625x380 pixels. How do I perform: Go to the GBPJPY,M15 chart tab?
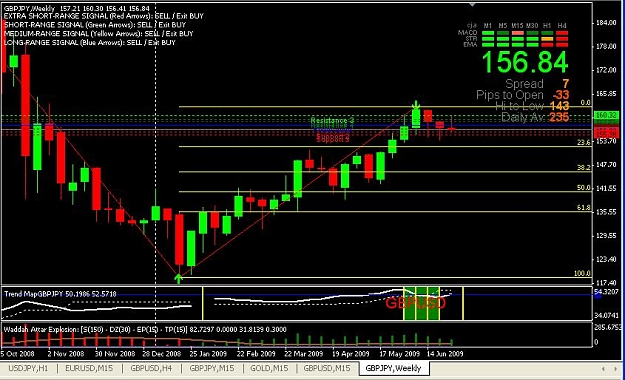point(212,368)
